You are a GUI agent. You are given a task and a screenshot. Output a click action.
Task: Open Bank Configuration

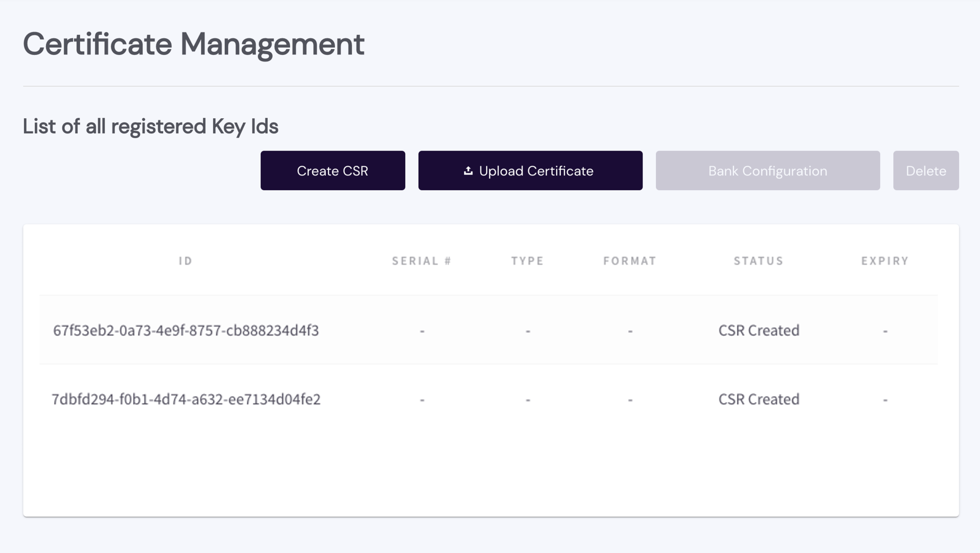tap(767, 171)
